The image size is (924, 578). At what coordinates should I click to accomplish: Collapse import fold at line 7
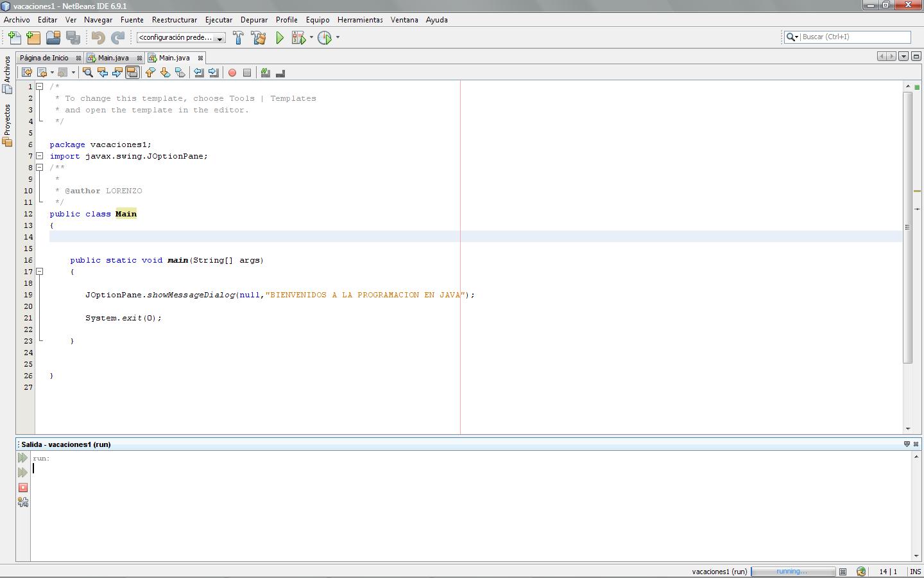click(39, 155)
